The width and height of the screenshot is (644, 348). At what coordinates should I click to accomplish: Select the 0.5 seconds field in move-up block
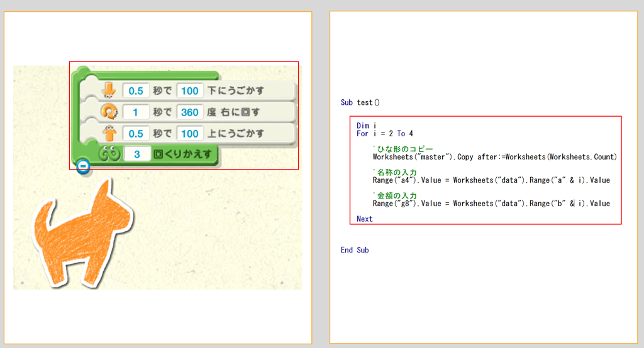136,133
